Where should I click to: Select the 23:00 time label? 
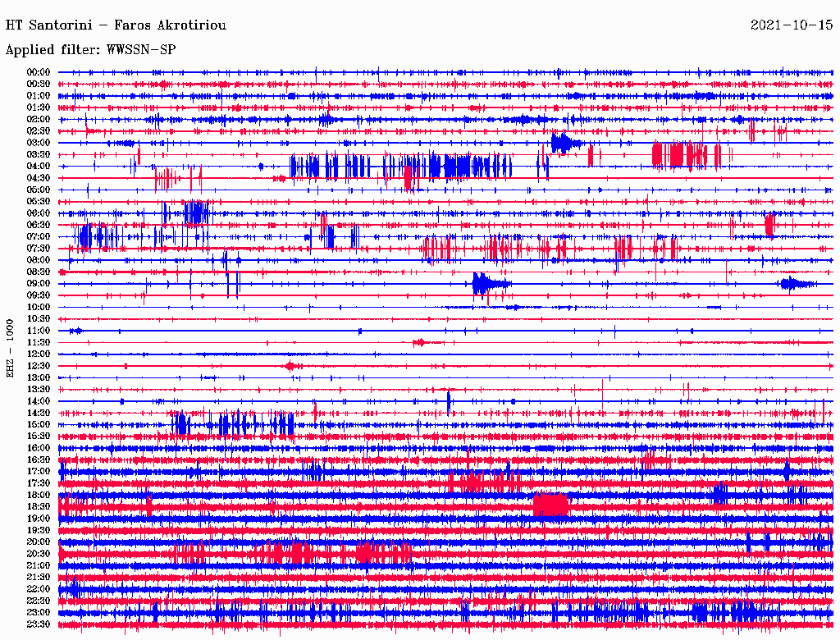click(x=39, y=613)
